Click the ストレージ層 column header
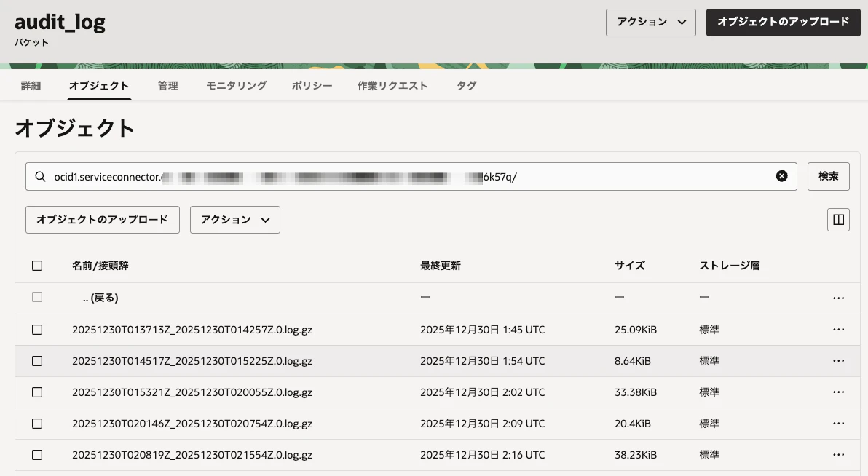The image size is (868, 476). pos(730,266)
